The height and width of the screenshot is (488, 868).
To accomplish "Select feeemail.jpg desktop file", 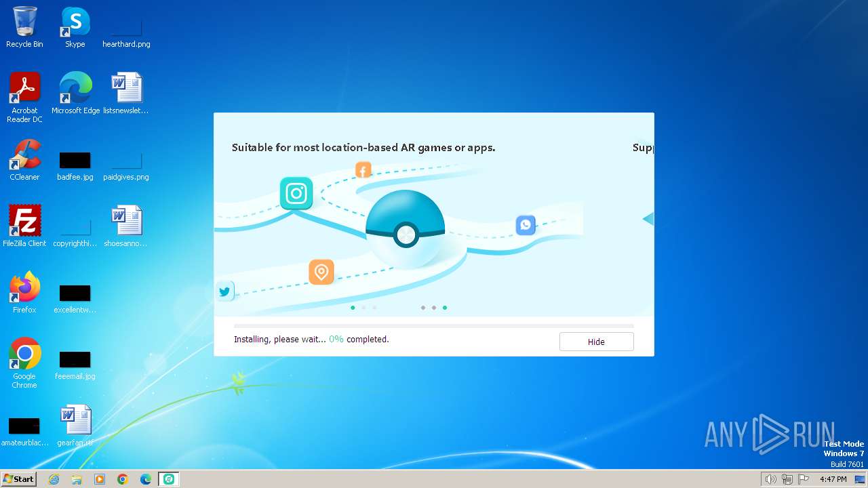I will point(75,364).
